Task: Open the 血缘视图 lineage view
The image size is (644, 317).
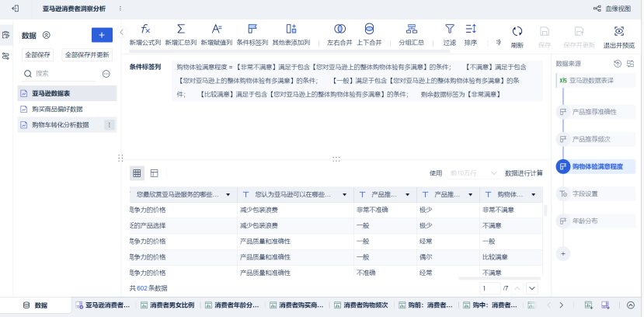Action: 612,9
